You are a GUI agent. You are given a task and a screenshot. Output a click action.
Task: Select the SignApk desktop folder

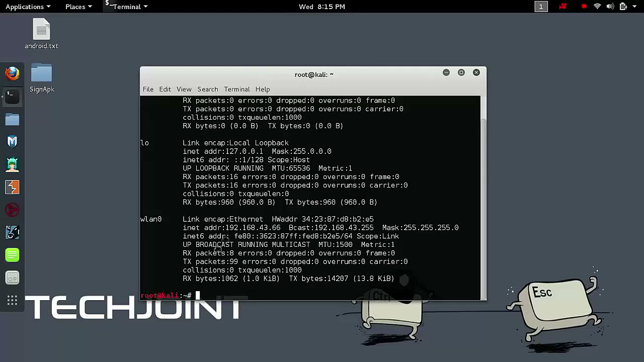(42, 78)
